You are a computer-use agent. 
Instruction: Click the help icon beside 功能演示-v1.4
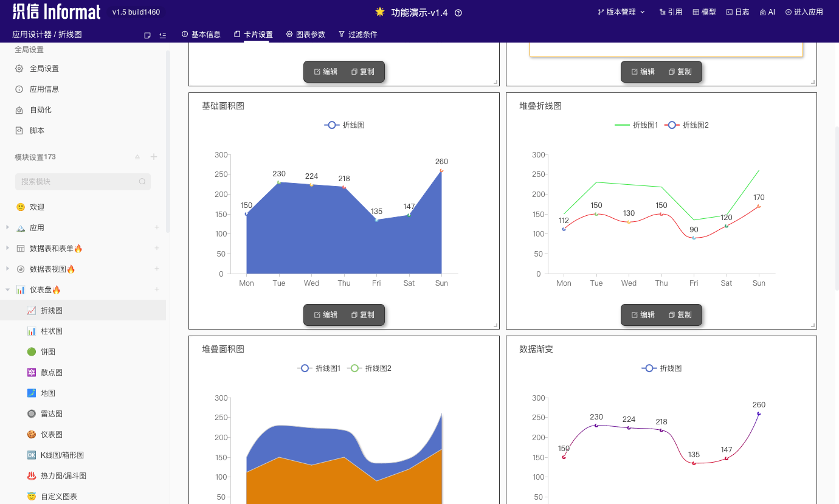coord(458,12)
